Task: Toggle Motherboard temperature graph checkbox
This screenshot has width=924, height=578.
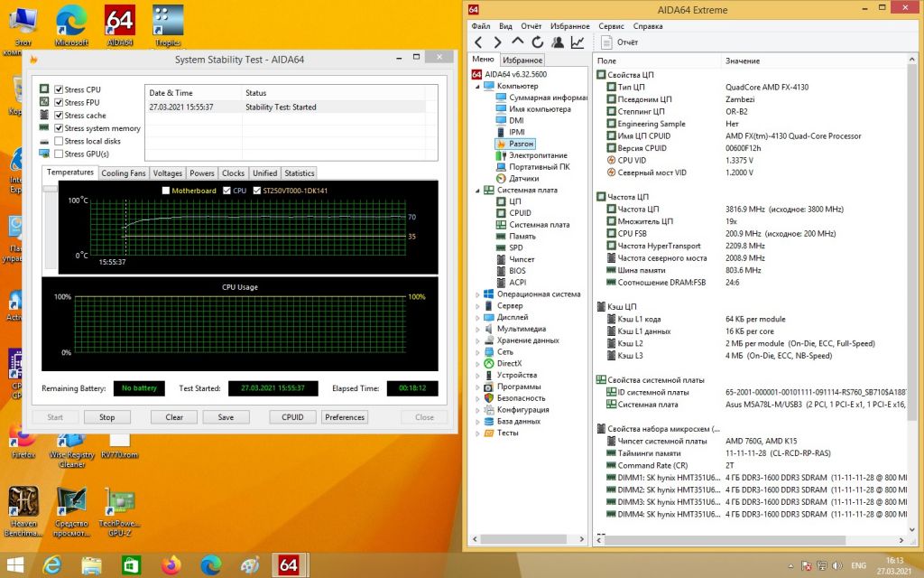Action: 166,191
